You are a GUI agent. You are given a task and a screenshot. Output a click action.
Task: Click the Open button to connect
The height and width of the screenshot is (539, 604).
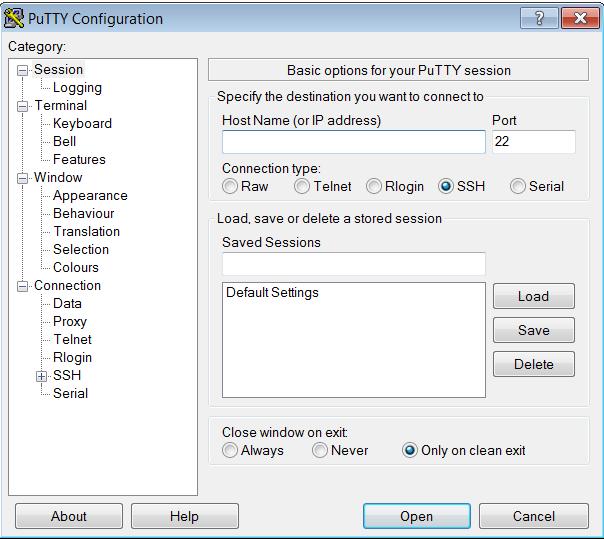tap(417, 516)
